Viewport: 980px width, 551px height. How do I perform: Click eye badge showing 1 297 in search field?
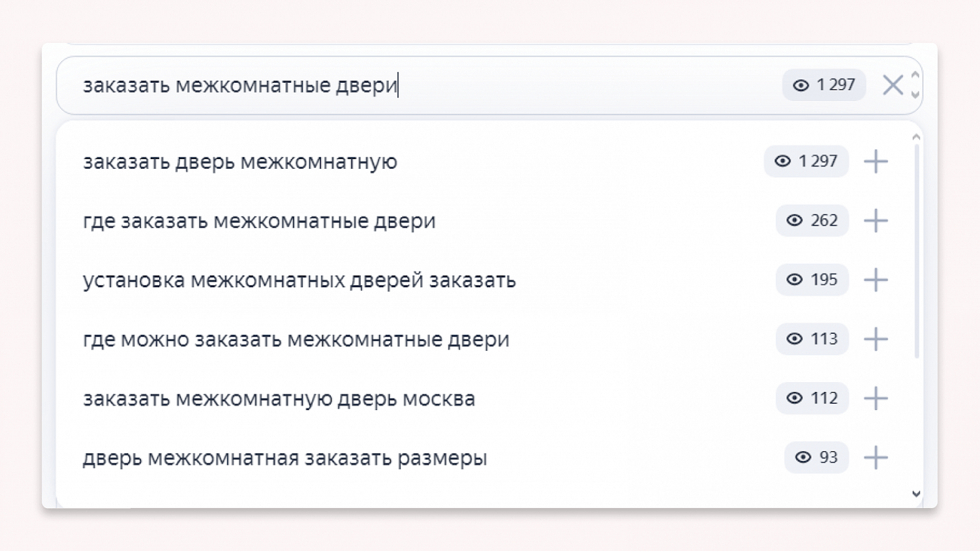823,85
